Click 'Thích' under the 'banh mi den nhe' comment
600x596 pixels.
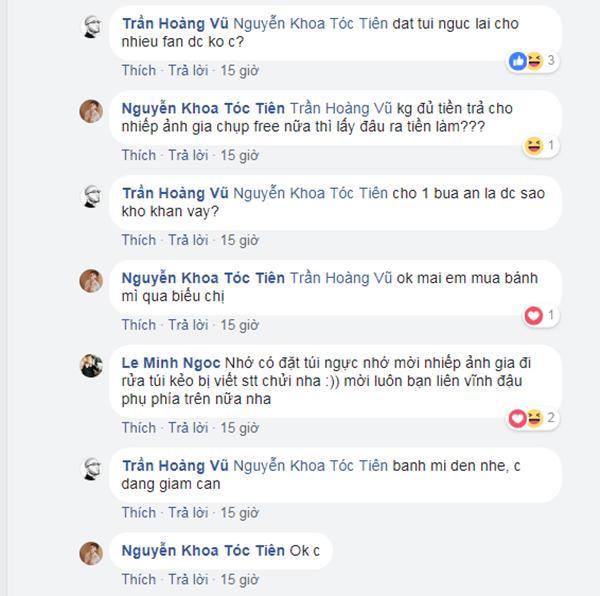coord(139,513)
